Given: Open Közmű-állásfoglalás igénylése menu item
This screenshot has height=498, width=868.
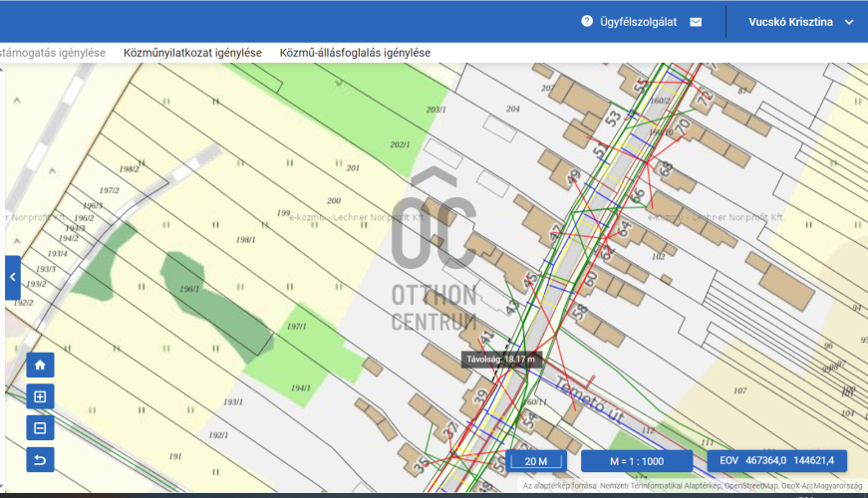Looking at the screenshot, I should (355, 52).
